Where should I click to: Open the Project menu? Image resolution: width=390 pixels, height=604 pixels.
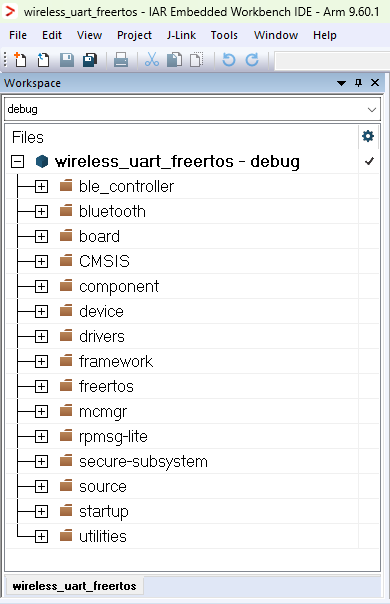pos(134,35)
